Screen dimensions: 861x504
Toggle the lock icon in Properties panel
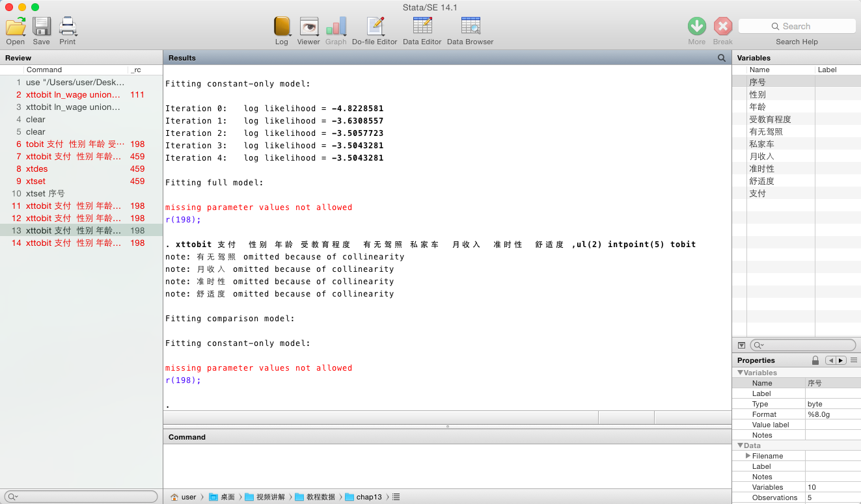click(x=815, y=360)
